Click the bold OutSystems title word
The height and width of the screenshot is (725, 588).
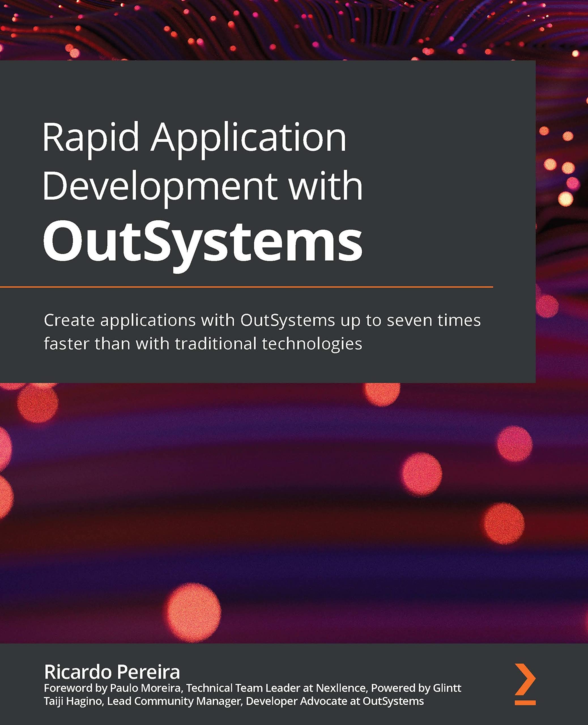click(203, 242)
